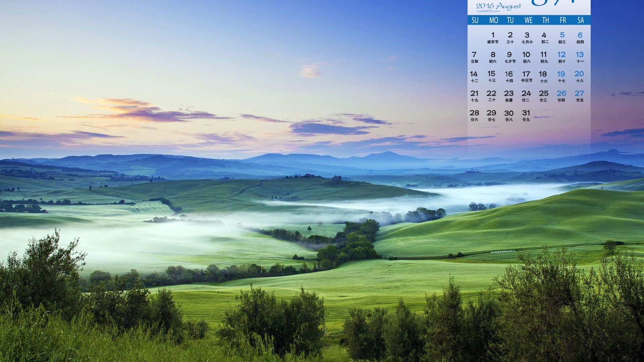Screen dimensions: 644x362
Task: Pick Monday date 29 in calendar
Action: pyautogui.click(x=492, y=116)
